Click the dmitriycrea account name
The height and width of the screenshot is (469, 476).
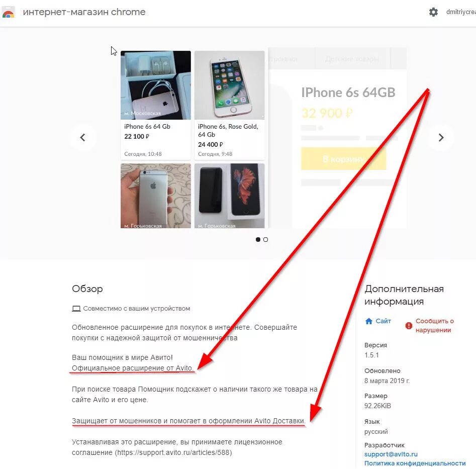[x=461, y=12]
